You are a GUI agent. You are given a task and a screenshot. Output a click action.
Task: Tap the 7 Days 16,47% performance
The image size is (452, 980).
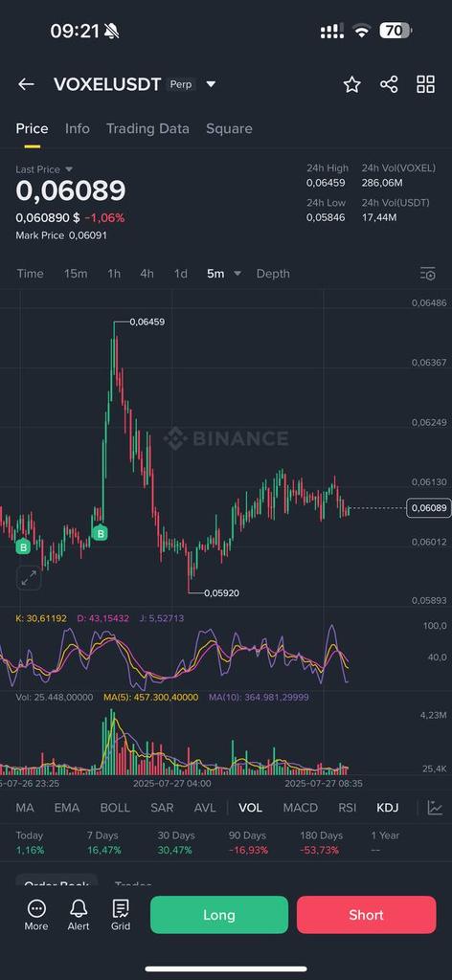[103, 842]
